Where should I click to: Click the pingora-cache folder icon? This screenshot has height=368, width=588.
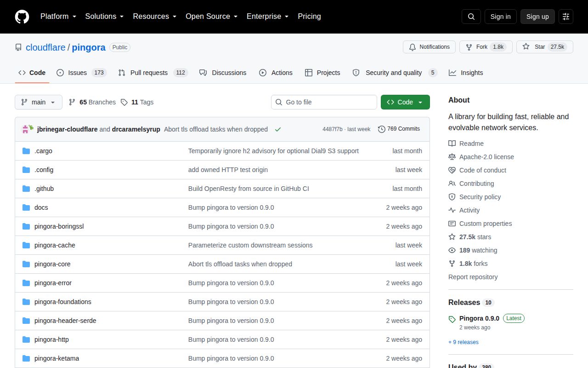click(x=26, y=245)
